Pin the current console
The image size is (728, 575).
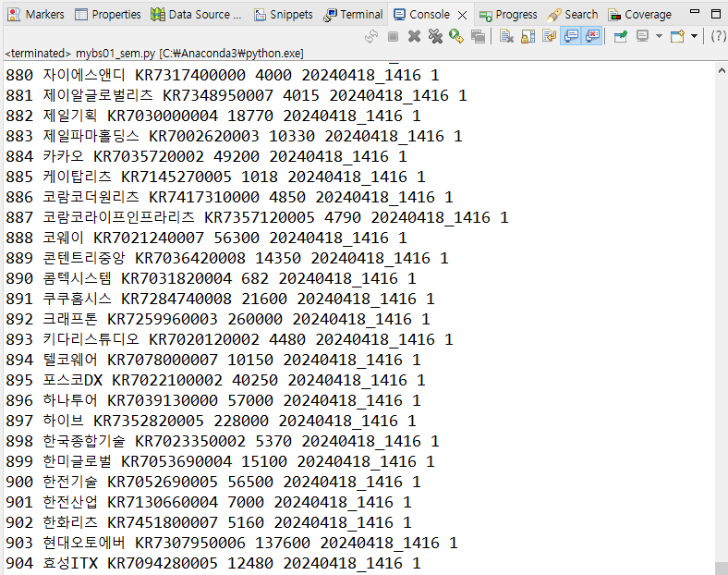[x=621, y=36]
